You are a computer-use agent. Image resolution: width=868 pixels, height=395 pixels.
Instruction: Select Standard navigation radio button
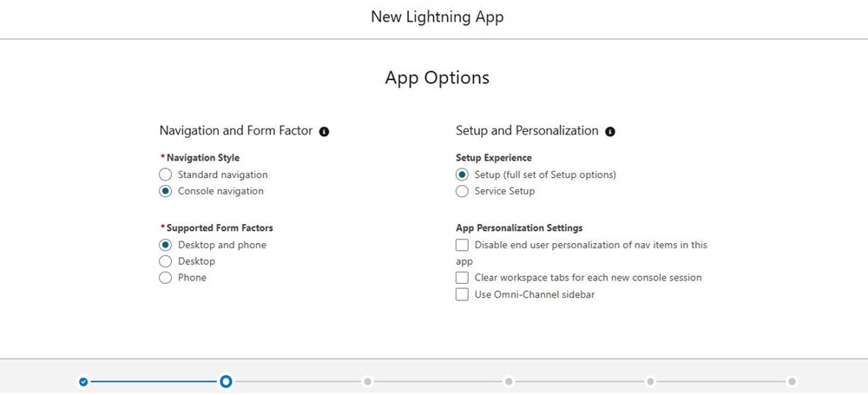tap(165, 175)
